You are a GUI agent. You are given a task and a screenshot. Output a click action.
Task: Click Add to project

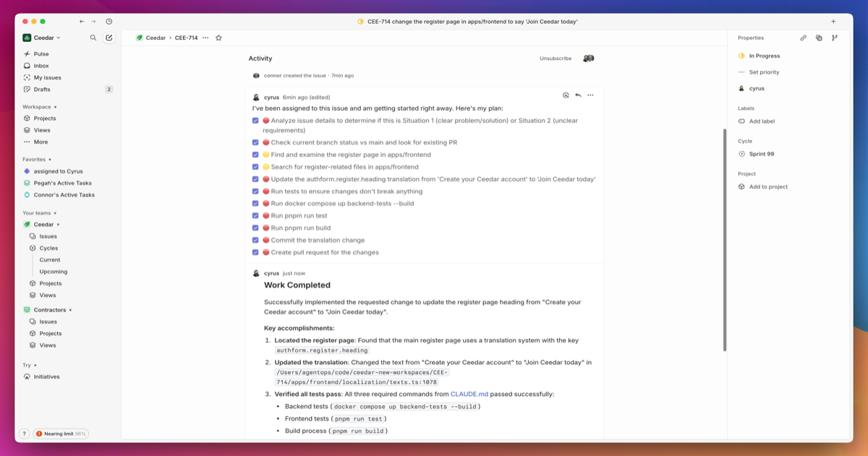pyautogui.click(x=762, y=187)
